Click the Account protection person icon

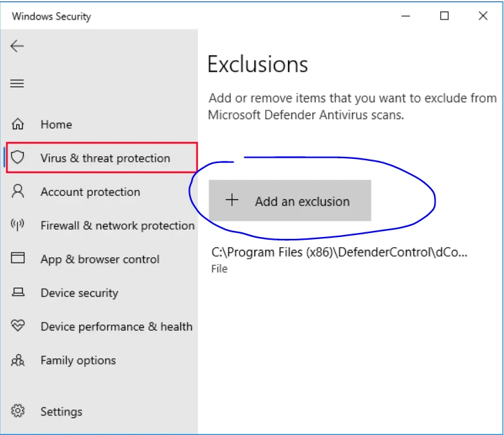click(x=18, y=192)
